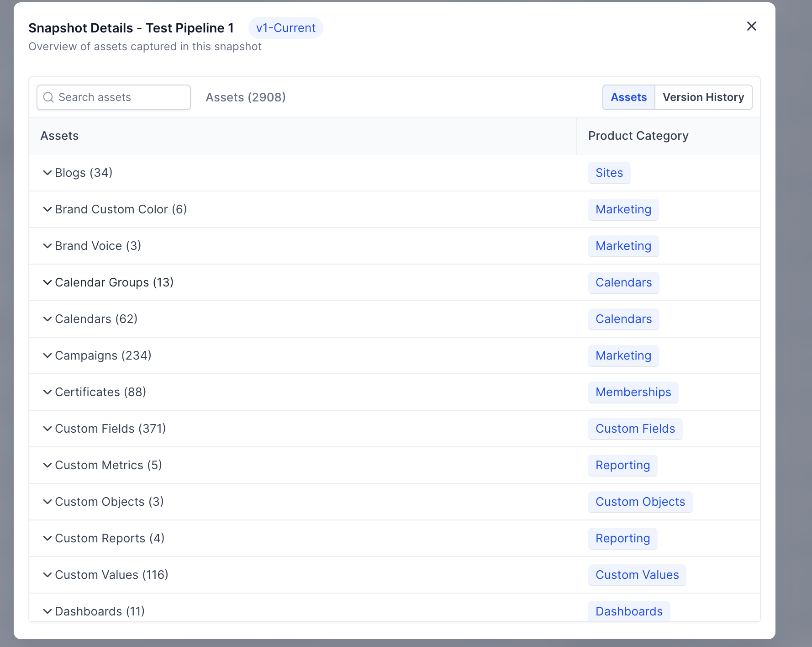Click the Marketing badge beside Brand Custom Color
Screen dimensions: 812x647
click(623, 209)
